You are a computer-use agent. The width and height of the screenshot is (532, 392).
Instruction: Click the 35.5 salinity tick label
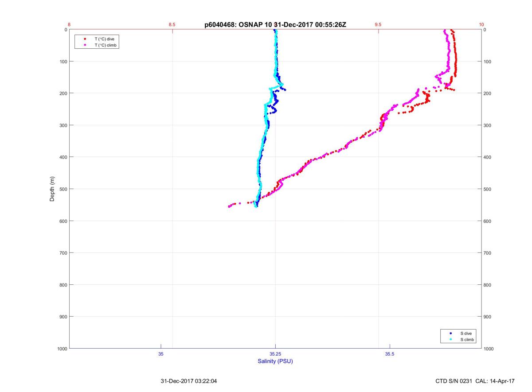tap(390, 354)
